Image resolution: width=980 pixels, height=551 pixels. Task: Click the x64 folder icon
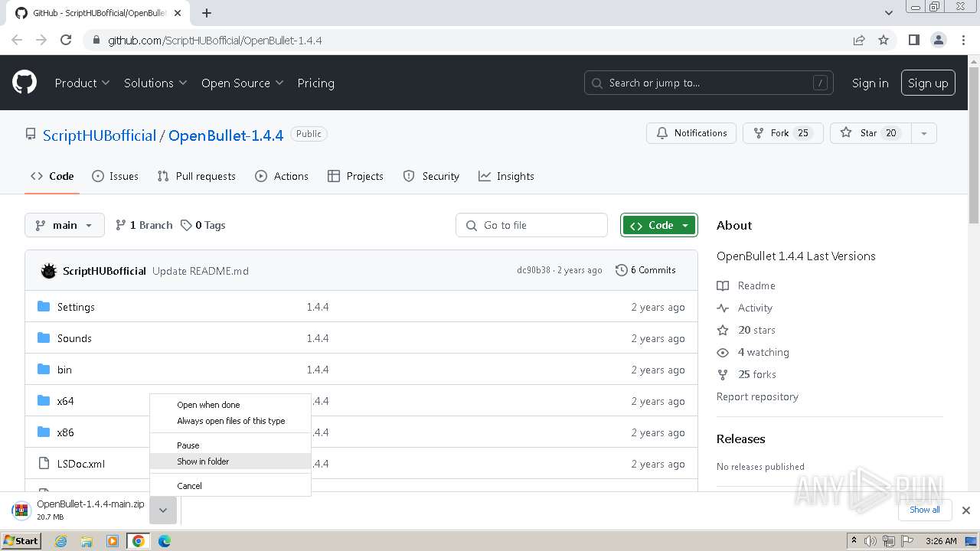44,401
